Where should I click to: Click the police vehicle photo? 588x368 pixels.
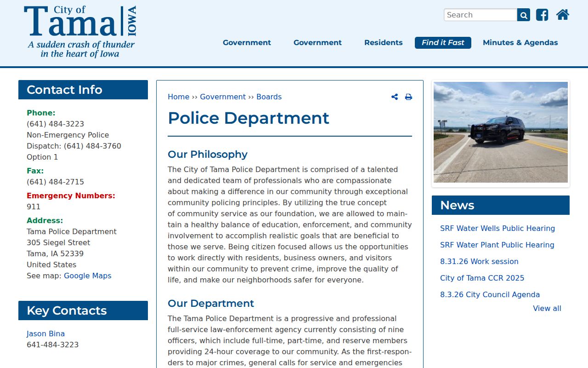point(501,132)
